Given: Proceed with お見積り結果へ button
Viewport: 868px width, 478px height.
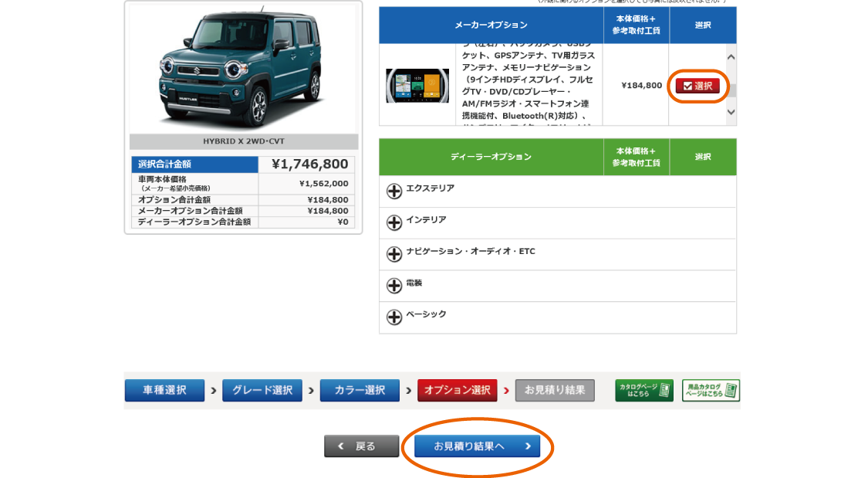Looking at the screenshot, I should point(477,446).
